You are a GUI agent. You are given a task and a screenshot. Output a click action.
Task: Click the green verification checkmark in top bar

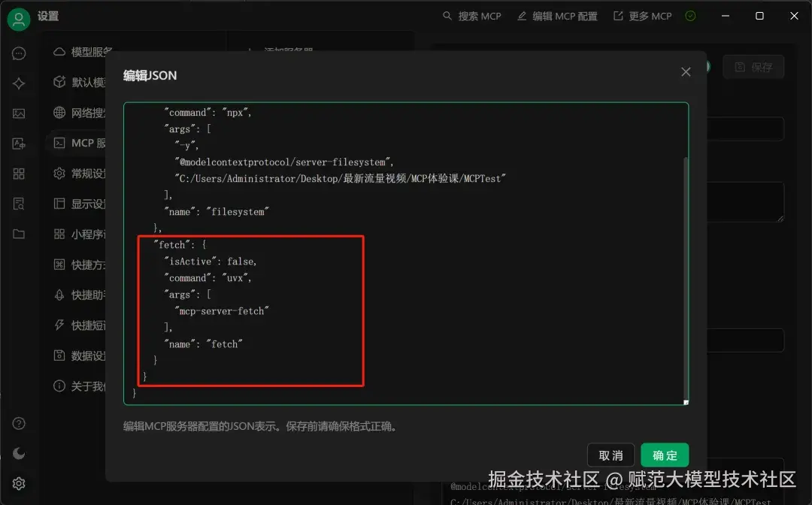coord(691,15)
